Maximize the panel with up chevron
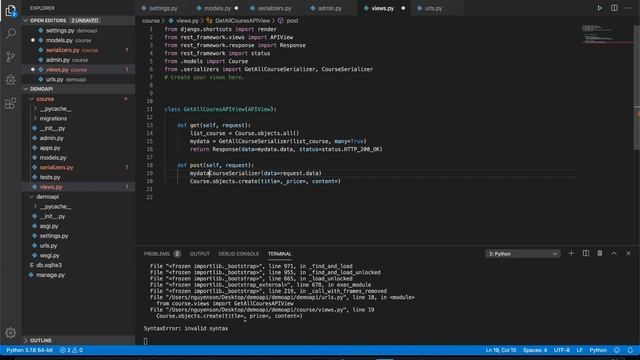Viewport: 640px width, 360px height. (614, 253)
